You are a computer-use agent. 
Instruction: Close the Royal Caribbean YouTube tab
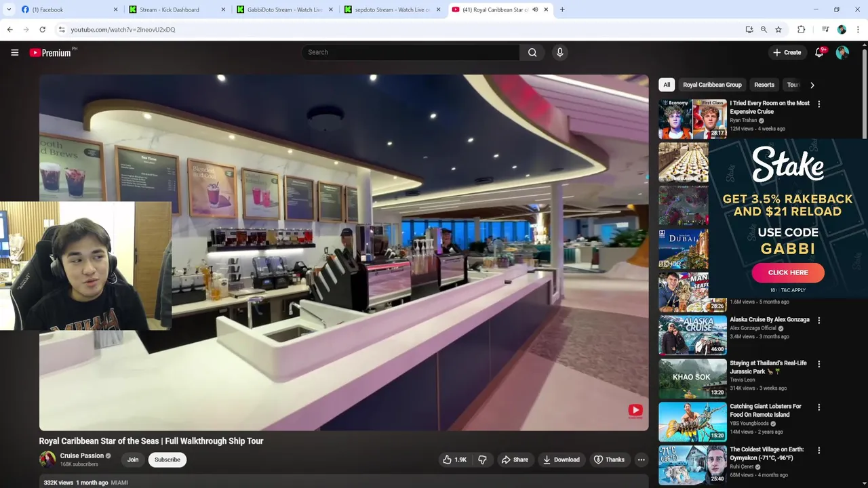(546, 9)
